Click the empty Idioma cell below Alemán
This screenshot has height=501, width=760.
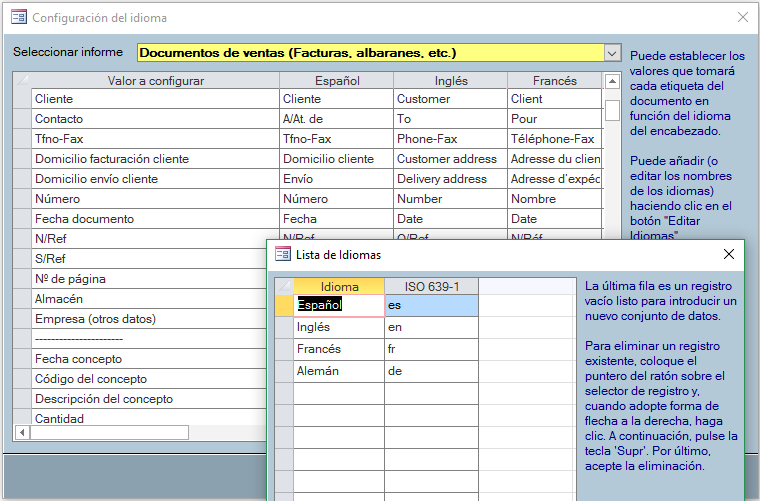pyautogui.click(x=338, y=393)
